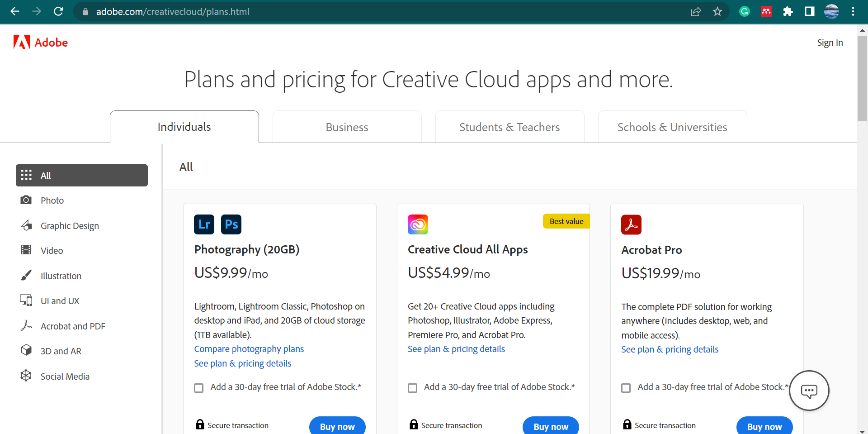This screenshot has height=434, width=868.
Task: Click the Adobe logo
Action: coord(41,43)
